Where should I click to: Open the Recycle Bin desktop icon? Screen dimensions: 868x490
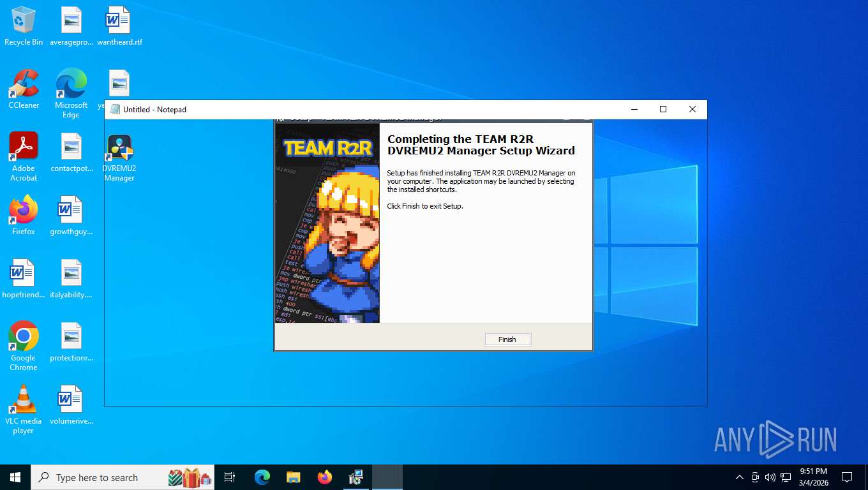[24, 27]
